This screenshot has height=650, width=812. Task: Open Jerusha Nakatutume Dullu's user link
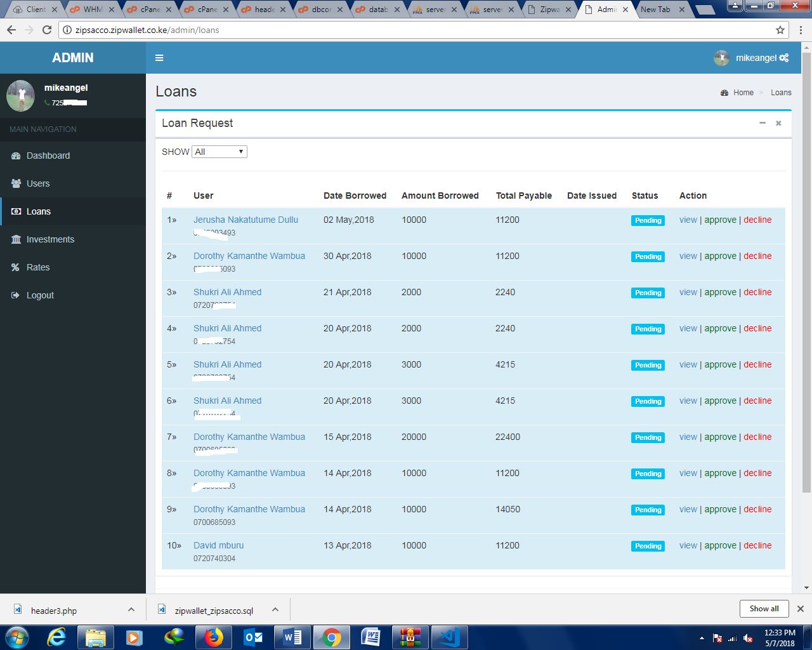[x=246, y=220]
